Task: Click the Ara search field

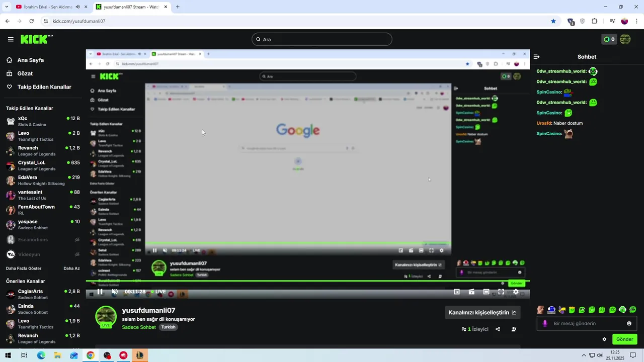Action: [x=322, y=39]
